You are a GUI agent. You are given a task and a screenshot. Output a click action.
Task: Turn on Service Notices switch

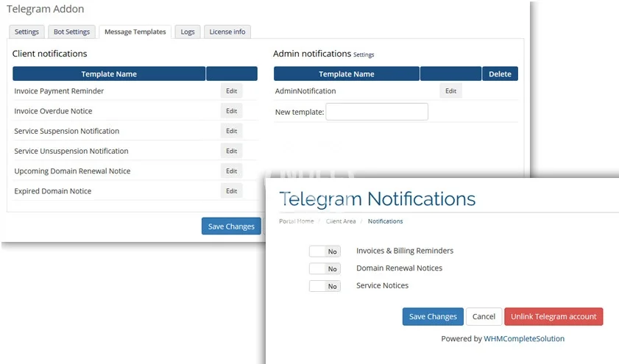point(325,286)
